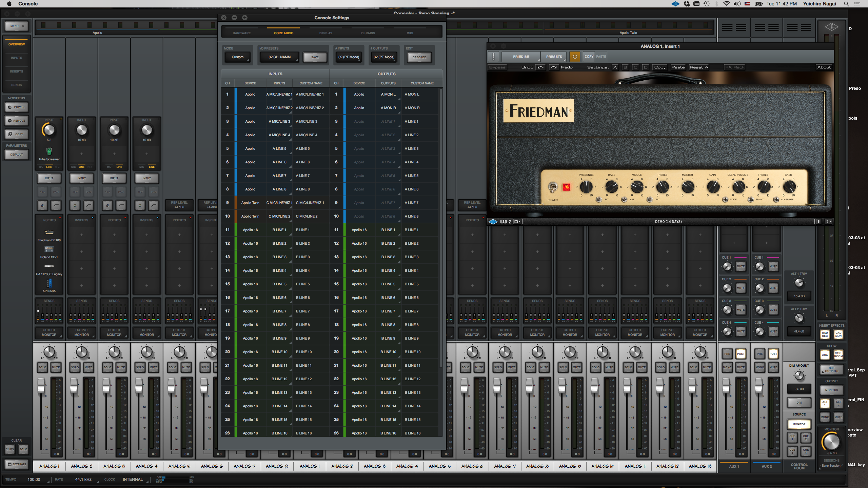Open the Apple menu
Screen dimensions: 868x488
tap(9, 4)
